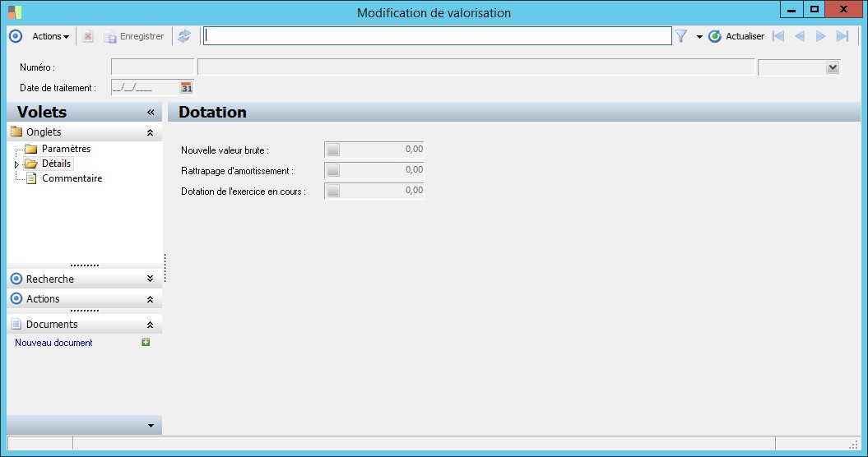The image size is (868, 457).
Task: Maximize the Modification de valorisation window
Action: pyautogui.click(x=814, y=9)
